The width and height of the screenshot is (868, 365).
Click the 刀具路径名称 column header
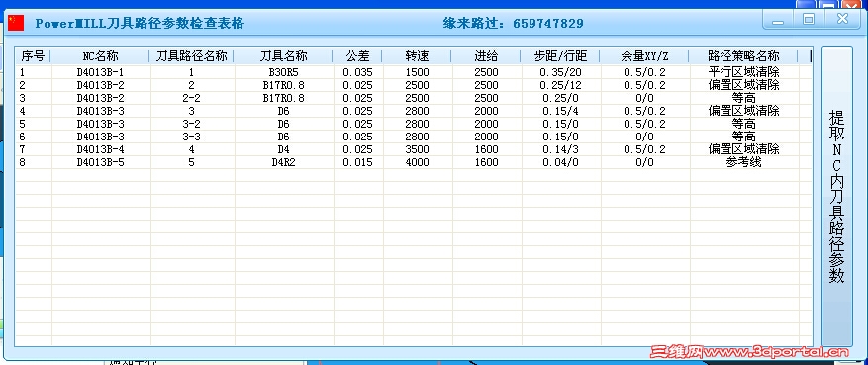[x=192, y=55]
